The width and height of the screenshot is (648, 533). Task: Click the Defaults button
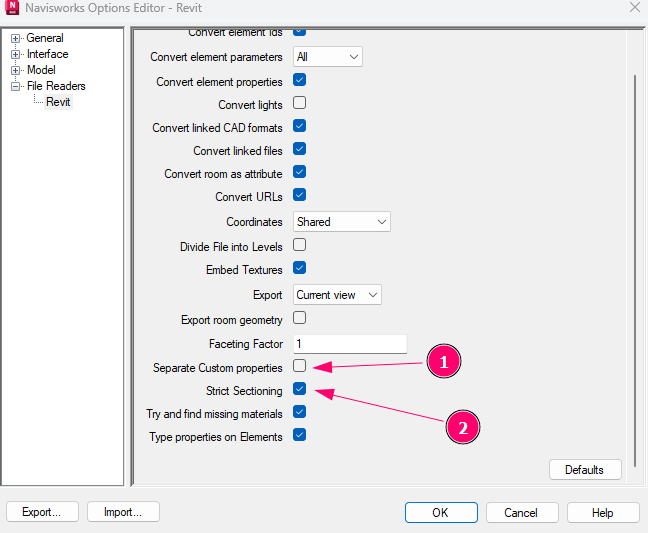[x=584, y=469]
